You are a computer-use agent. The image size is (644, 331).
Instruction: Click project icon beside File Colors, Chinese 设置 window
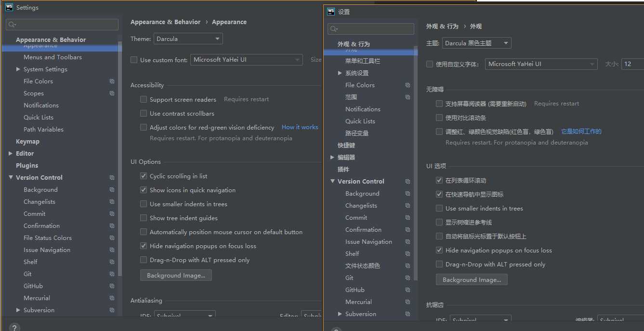[407, 85]
